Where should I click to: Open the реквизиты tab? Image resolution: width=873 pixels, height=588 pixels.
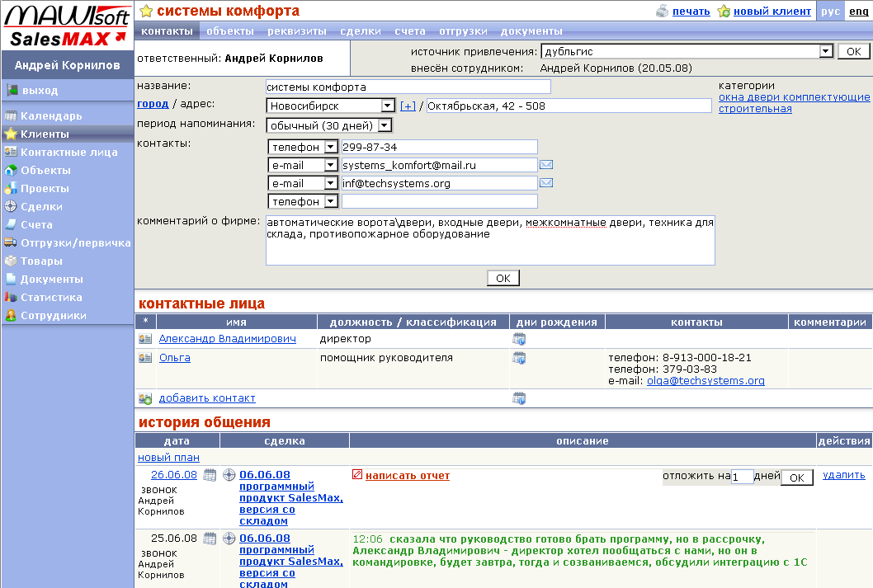297,31
